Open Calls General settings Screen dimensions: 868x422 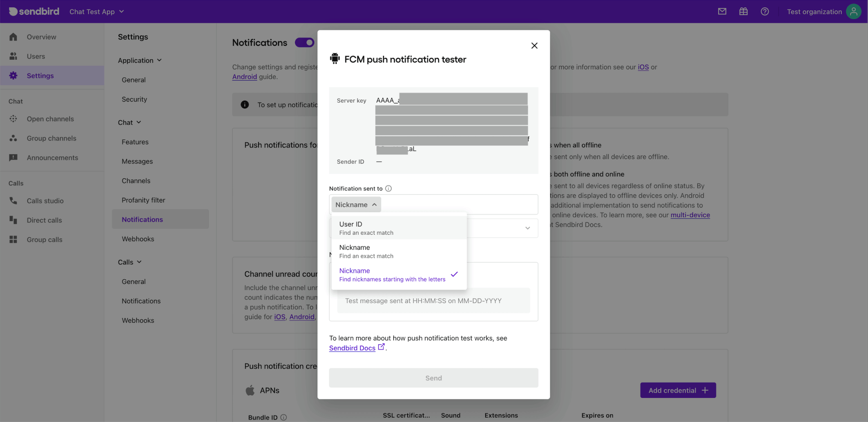[134, 281]
